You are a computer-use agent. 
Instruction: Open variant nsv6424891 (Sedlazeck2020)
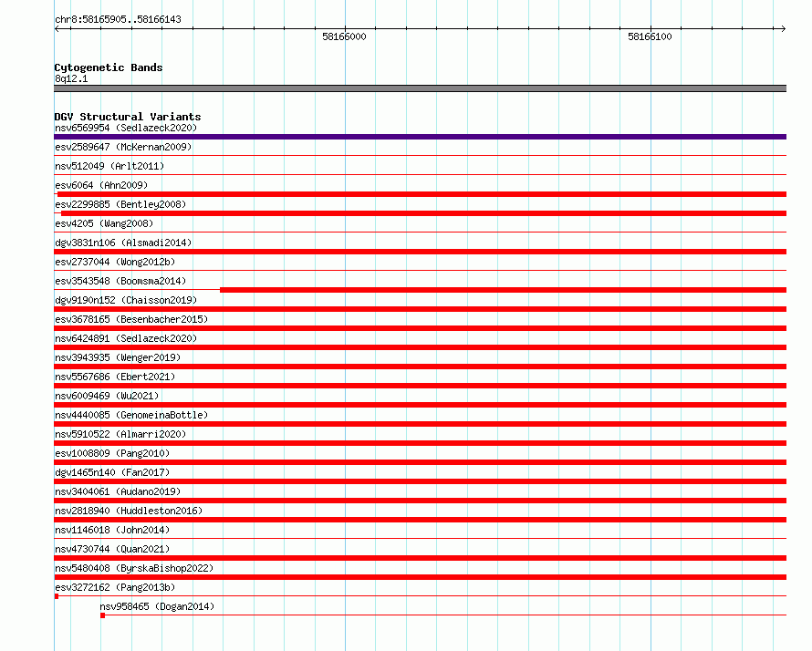(126, 338)
